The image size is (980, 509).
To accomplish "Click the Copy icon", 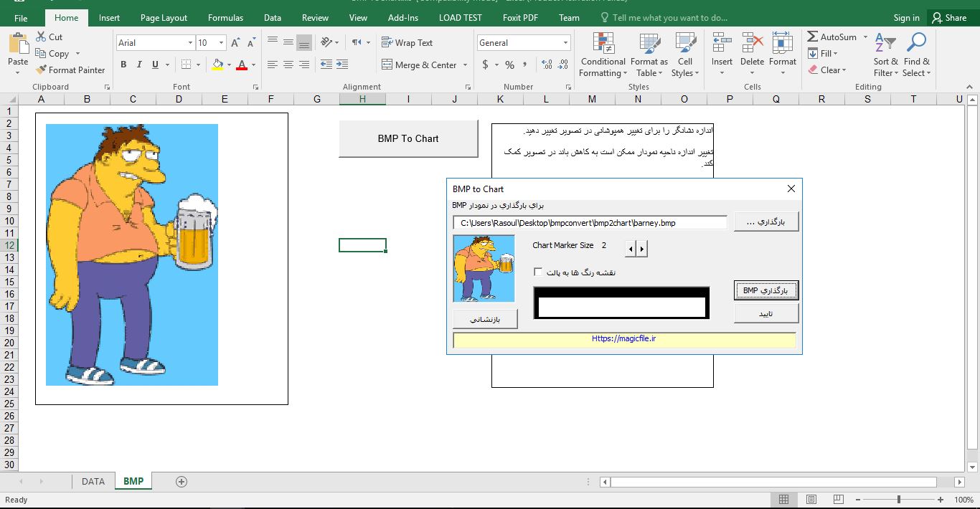I will coord(40,54).
